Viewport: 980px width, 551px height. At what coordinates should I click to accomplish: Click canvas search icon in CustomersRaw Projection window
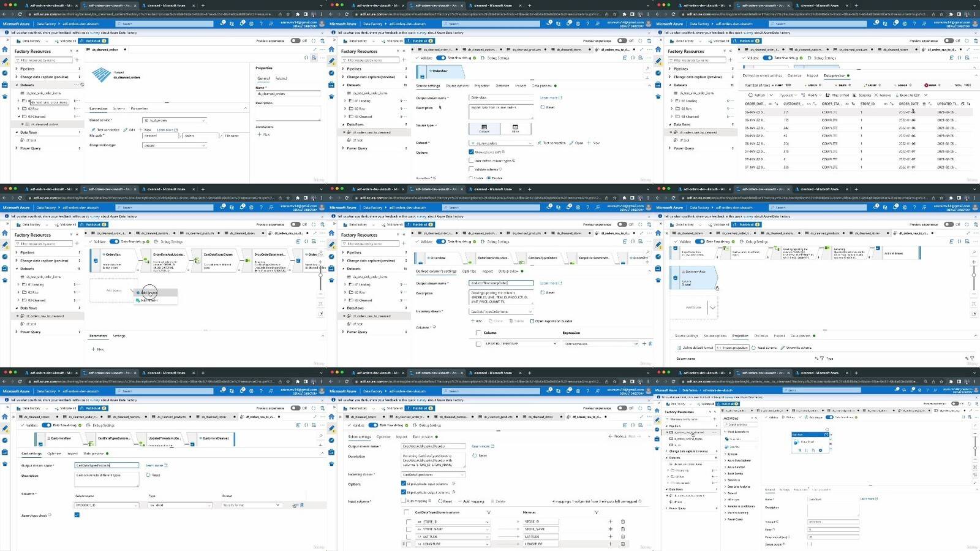pyautogui.click(x=974, y=252)
